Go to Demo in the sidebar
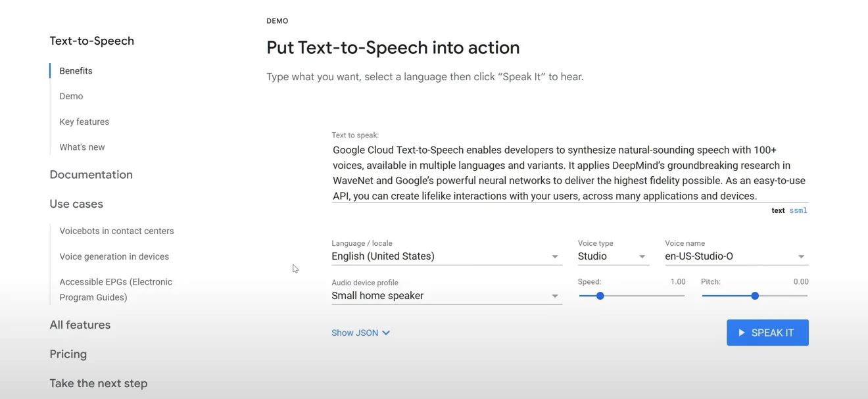The width and height of the screenshot is (868, 399). 71,96
